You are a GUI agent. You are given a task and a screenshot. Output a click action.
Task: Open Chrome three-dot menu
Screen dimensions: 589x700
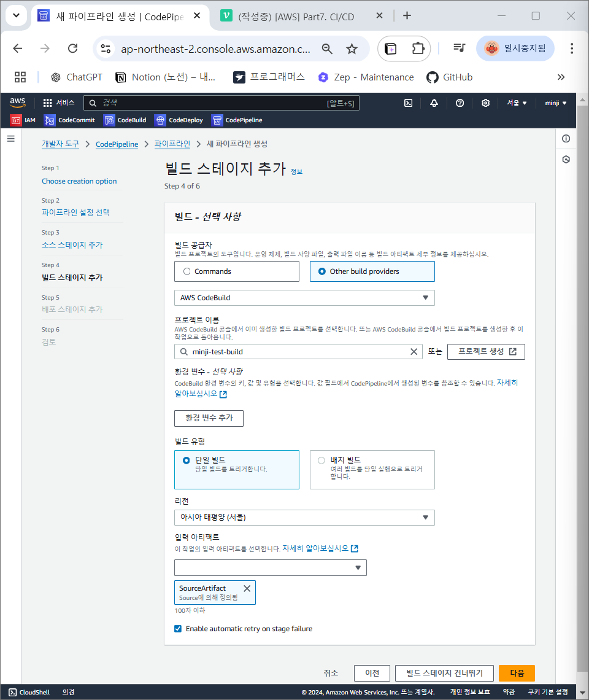572,49
